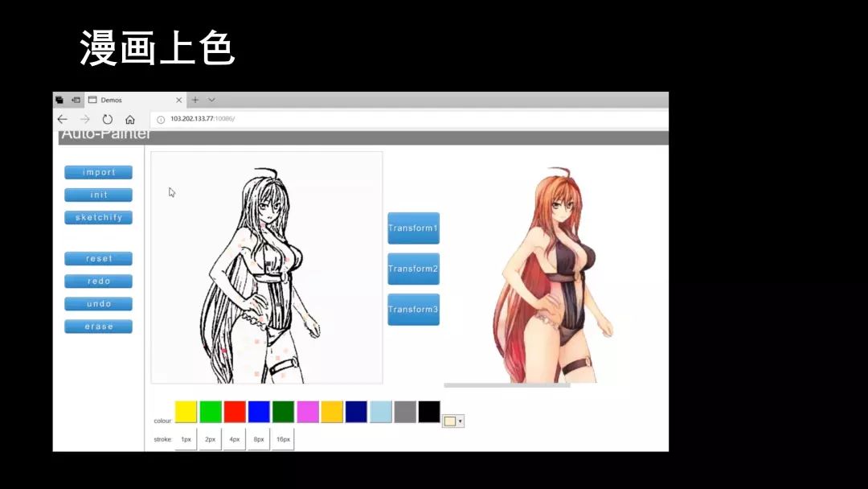Click the sketchify button
This screenshot has height=489, width=868.
pyautogui.click(x=99, y=218)
